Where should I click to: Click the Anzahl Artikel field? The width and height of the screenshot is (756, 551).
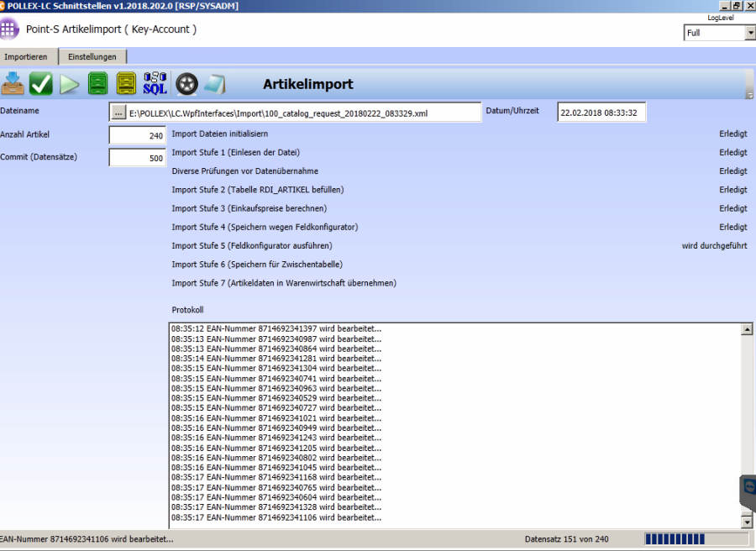(x=138, y=135)
